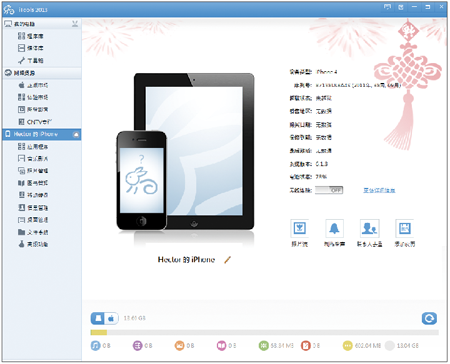
Task: Click the framed-picture shortcut icon left of the bell
Action: (299, 229)
